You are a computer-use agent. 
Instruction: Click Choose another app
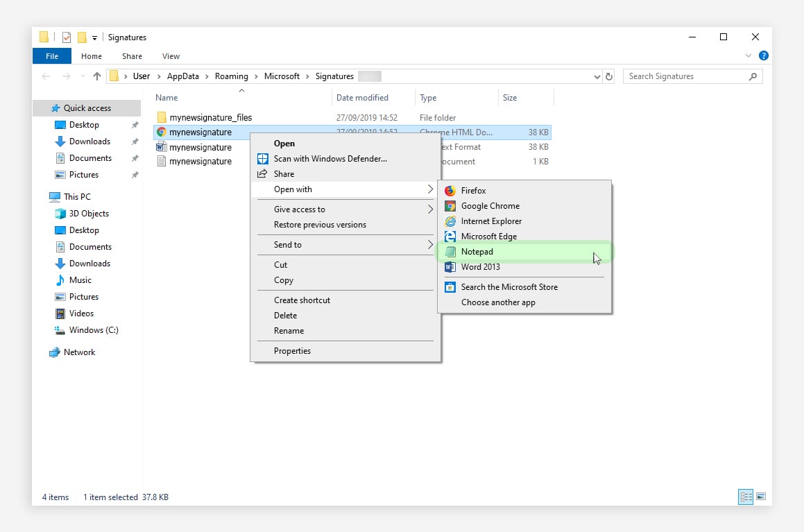[524, 302]
